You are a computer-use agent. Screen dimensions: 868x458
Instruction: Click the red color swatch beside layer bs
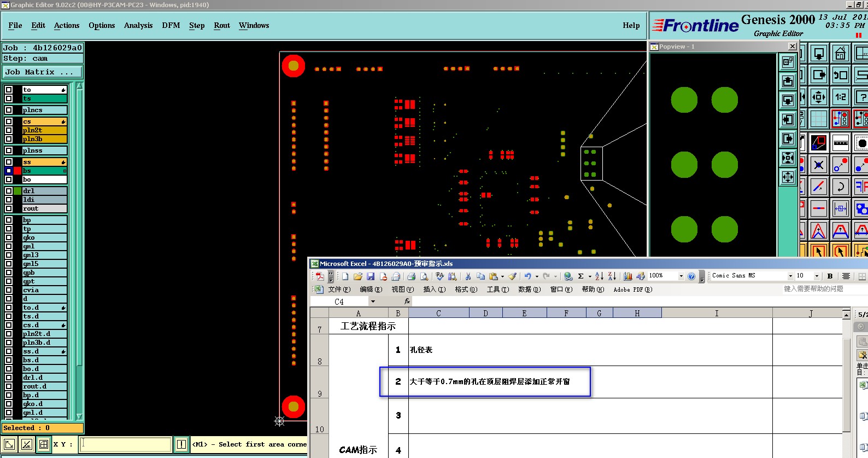17,171
